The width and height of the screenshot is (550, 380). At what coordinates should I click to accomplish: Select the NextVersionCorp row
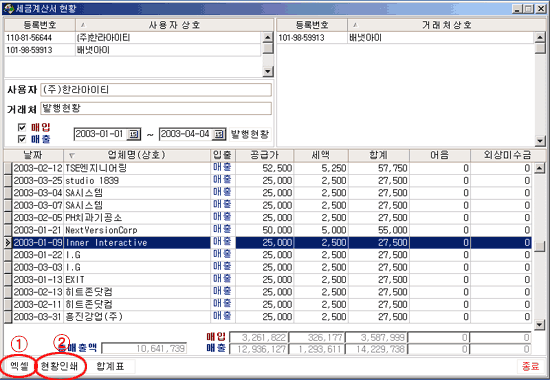268,230
